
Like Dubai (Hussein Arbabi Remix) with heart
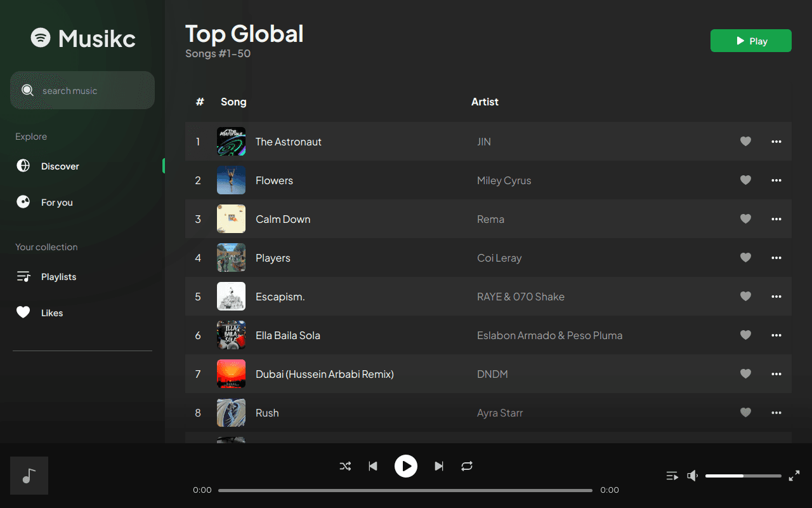[745, 374]
